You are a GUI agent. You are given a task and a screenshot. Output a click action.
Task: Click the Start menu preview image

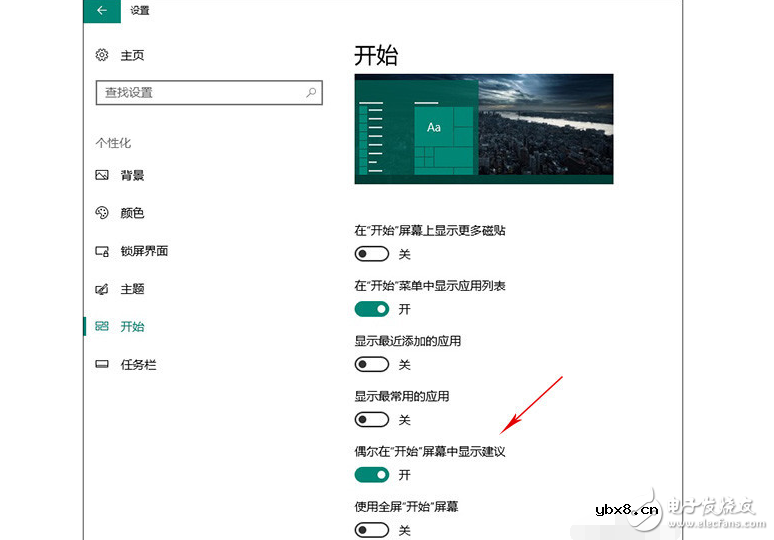(484, 129)
